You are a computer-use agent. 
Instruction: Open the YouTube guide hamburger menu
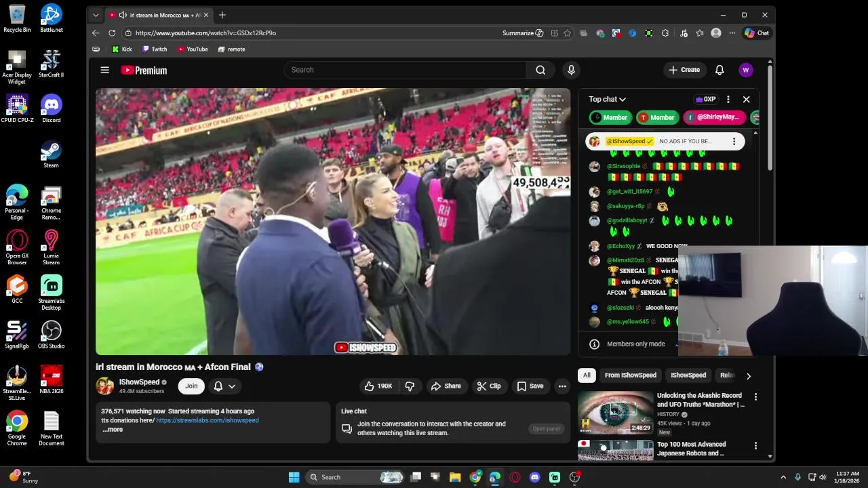pyautogui.click(x=104, y=70)
